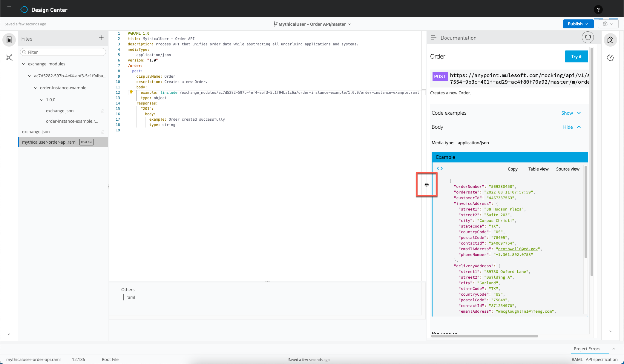Collapse the exchange_modules folder
The width and height of the screenshot is (624, 364).
[24, 64]
